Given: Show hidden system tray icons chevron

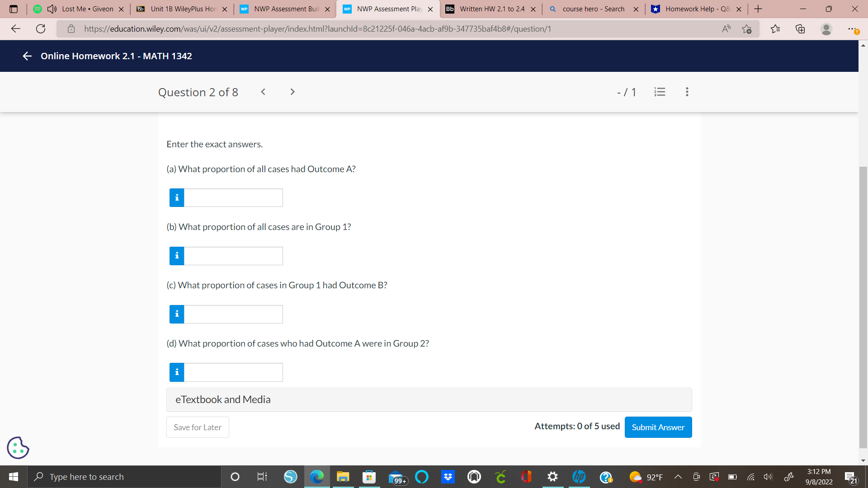Looking at the screenshot, I should click(x=678, y=477).
